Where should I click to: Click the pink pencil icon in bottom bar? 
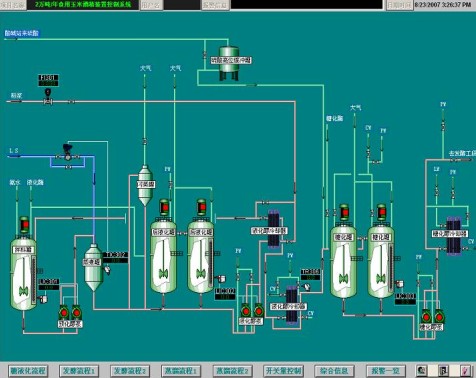coord(465,370)
